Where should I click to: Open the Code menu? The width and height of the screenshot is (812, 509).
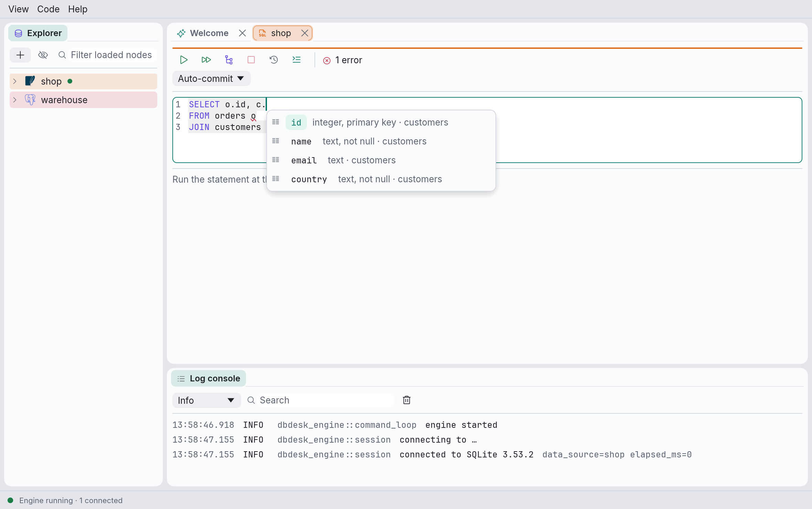(48, 9)
